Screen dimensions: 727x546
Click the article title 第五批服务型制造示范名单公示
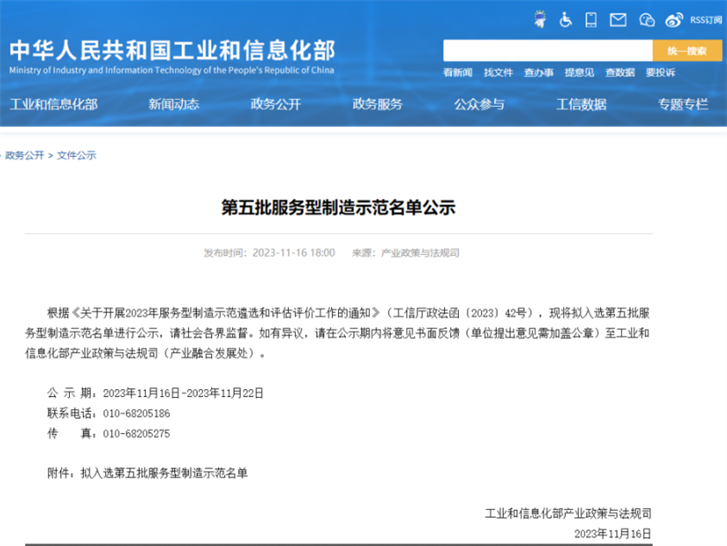[x=338, y=207]
